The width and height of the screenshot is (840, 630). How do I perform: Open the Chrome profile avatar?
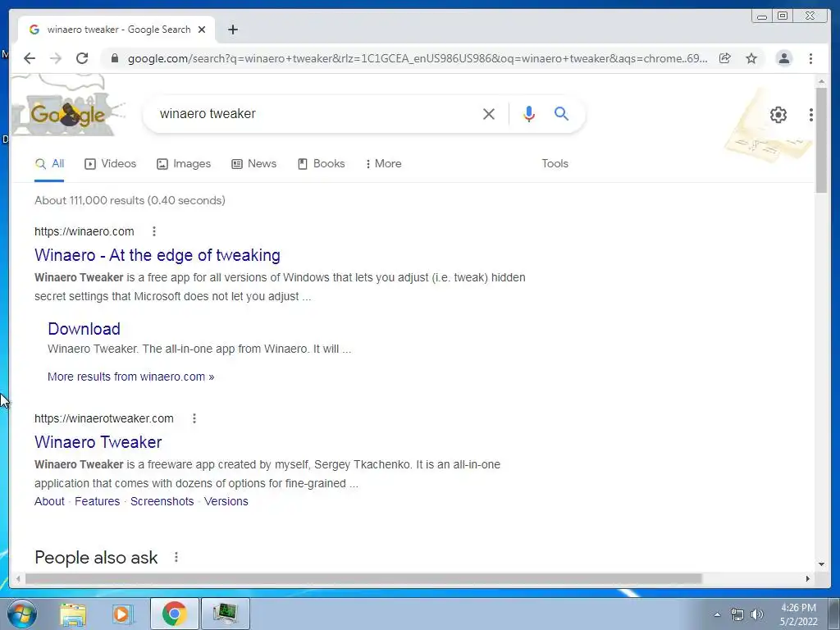[783, 58]
